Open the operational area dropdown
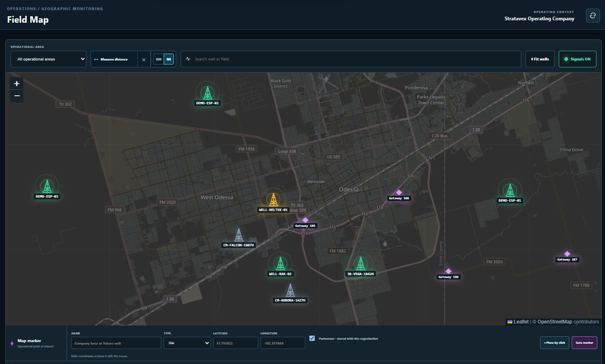This screenshot has width=605, height=364. coord(48,59)
